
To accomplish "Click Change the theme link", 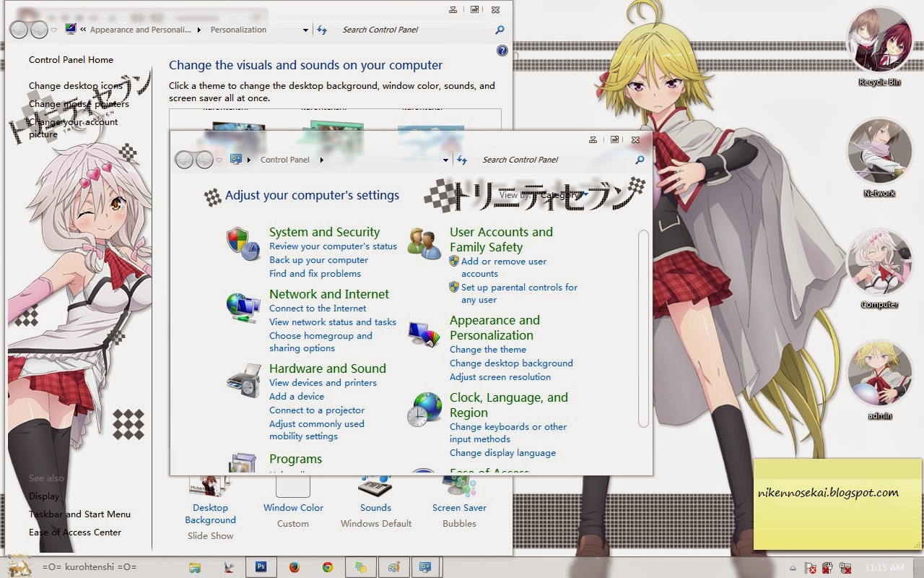I will (488, 350).
